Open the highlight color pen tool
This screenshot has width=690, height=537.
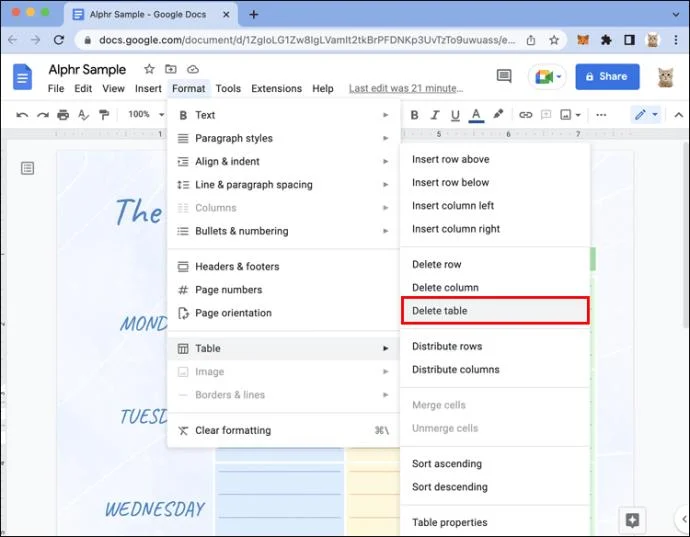498,114
